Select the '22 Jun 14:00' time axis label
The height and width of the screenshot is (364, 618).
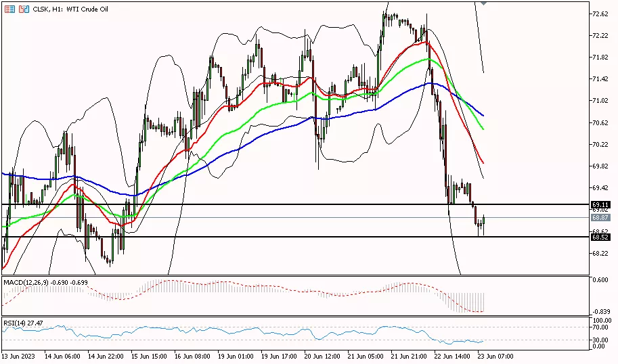[x=452, y=356]
